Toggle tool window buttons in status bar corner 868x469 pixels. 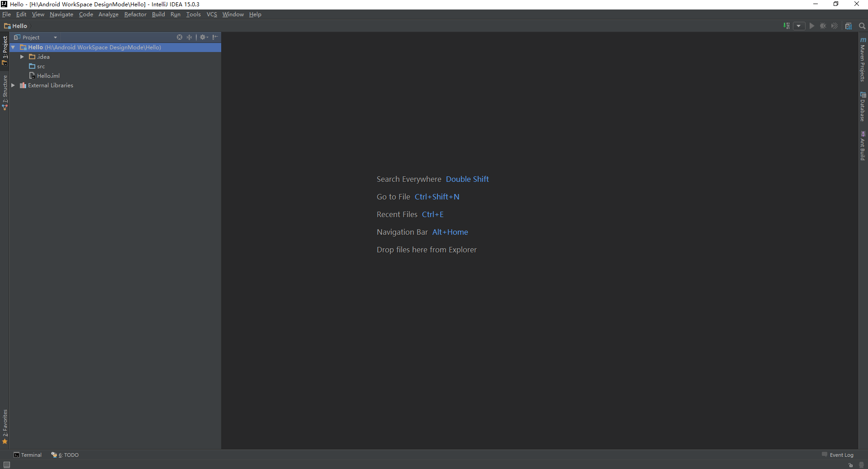7,465
